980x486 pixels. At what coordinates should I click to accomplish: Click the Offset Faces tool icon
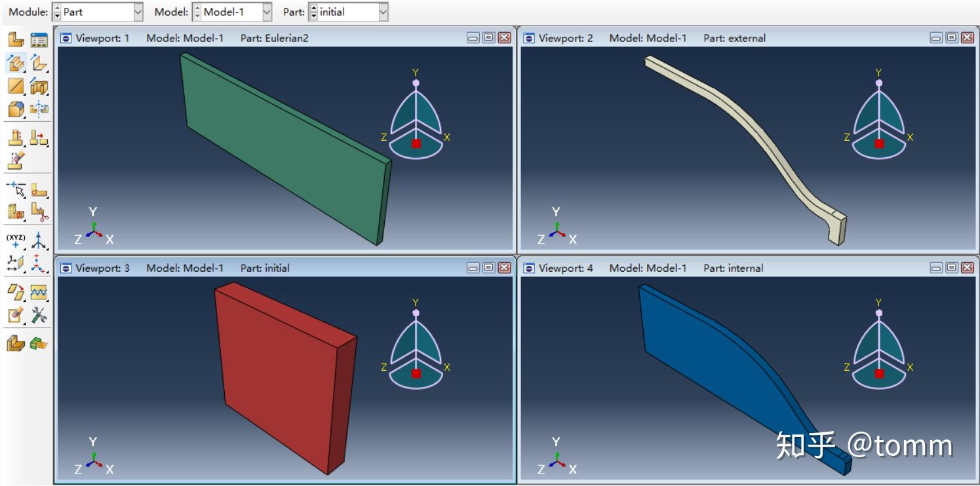(16, 292)
